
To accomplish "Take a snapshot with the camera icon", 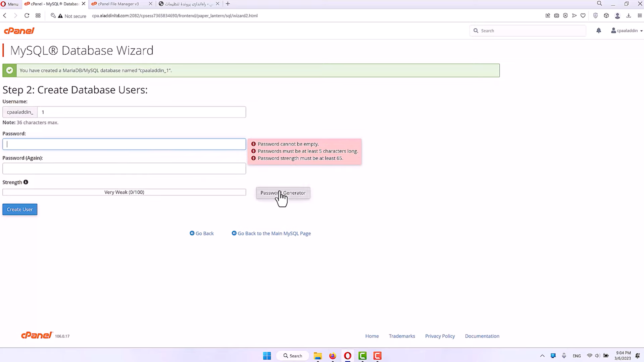I will (556, 16).
